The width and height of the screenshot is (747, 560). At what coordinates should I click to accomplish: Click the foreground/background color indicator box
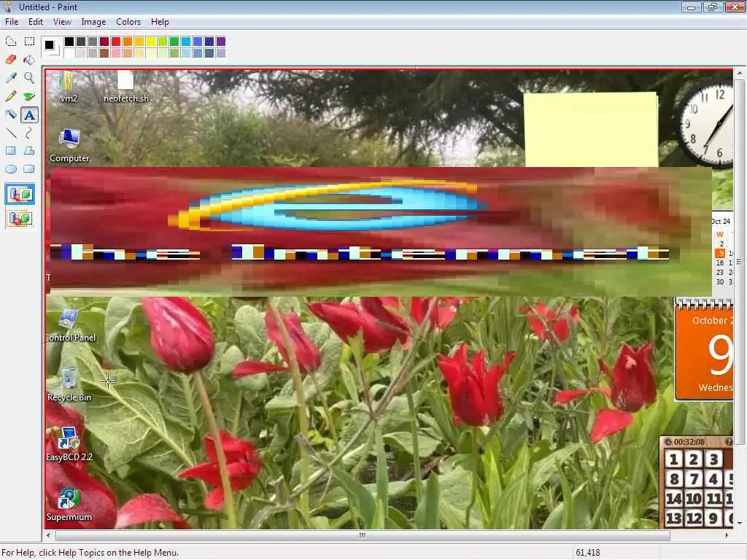(x=52, y=47)
